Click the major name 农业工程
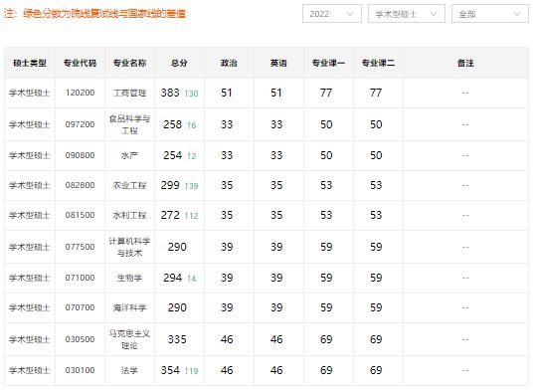 click(129, 185)
